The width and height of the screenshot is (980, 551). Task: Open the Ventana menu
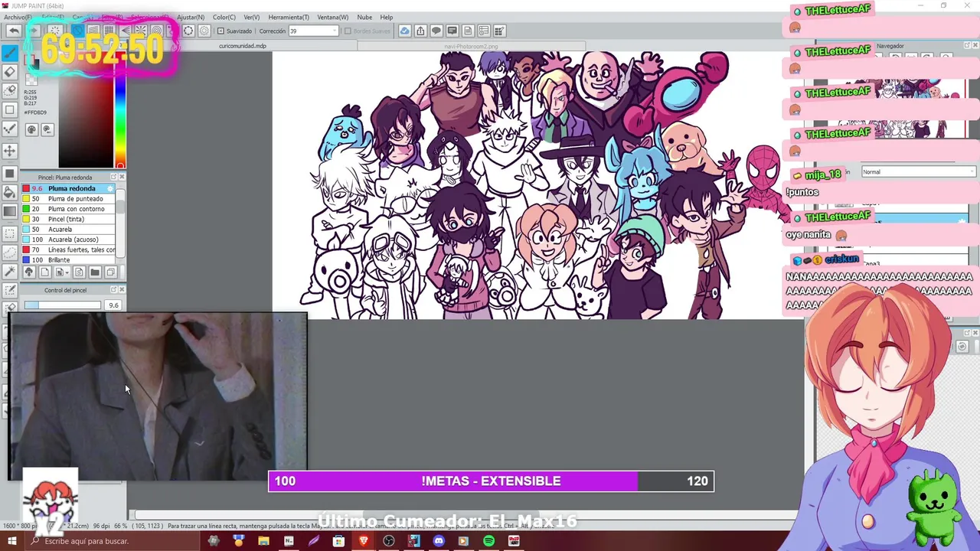click(332, 17)
